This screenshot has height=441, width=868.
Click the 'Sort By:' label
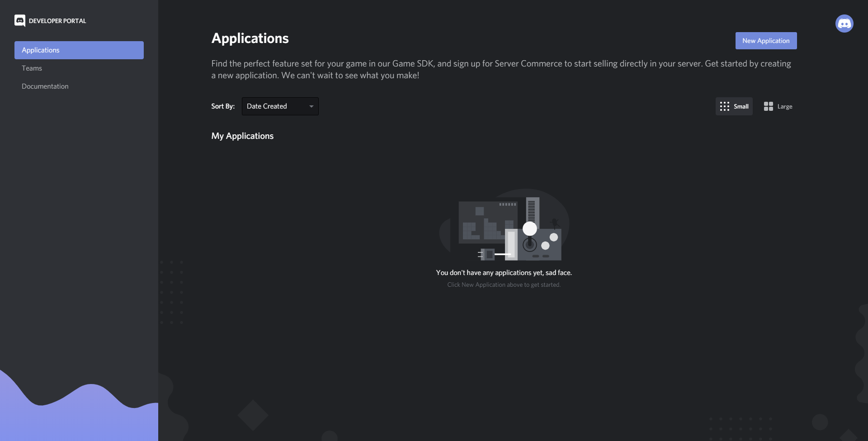pyautogui.click(x=223, y=106)
